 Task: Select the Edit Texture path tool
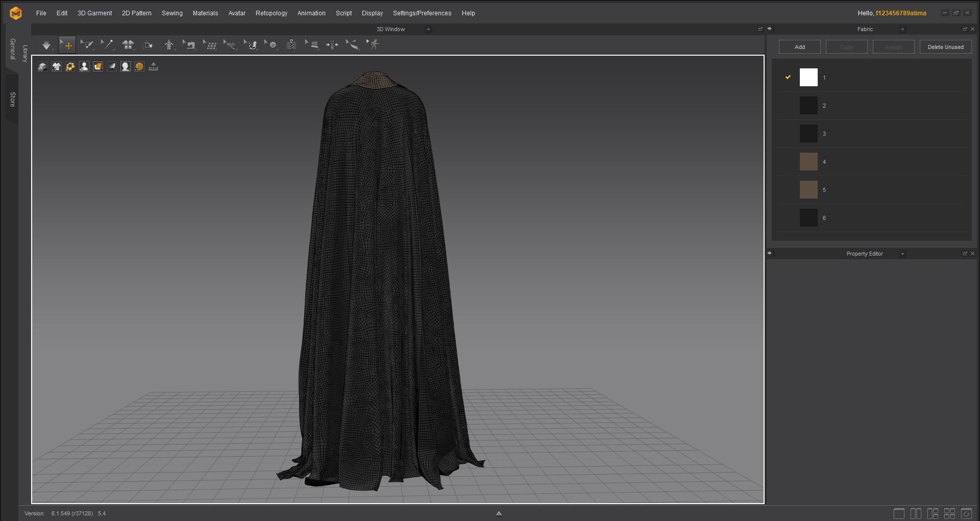pos(230,45)
